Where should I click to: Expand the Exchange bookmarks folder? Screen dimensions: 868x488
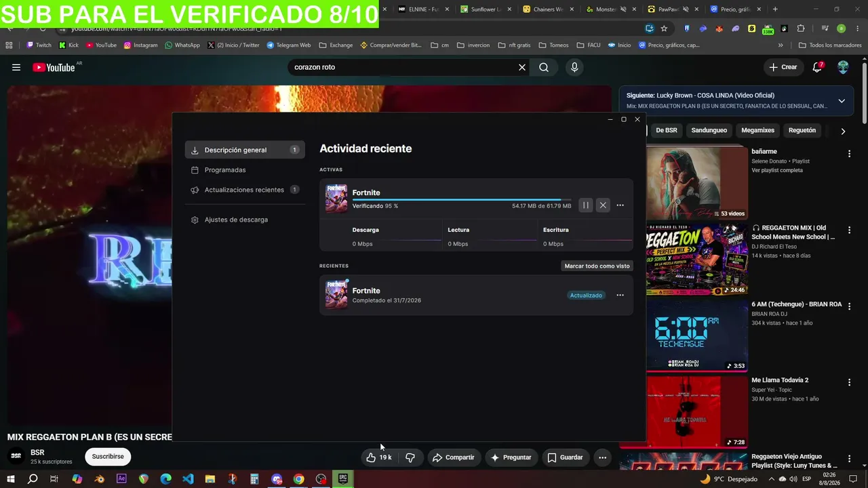coord(336,45)
